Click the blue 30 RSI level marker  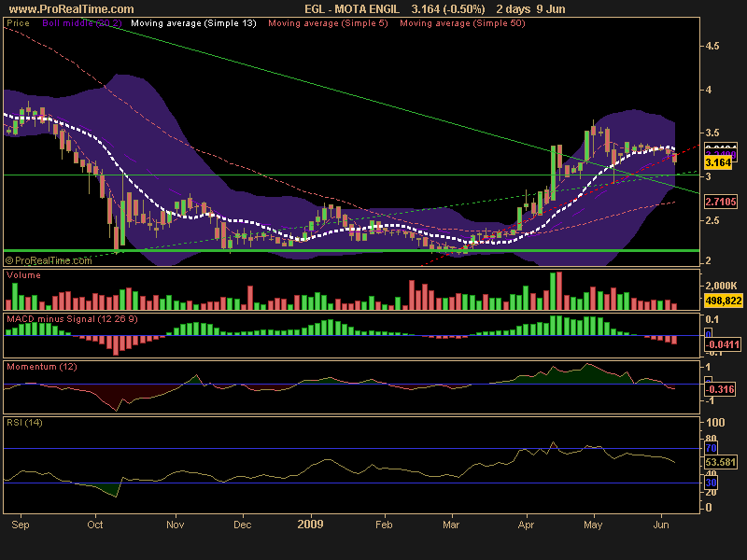[x=709, y=483]
